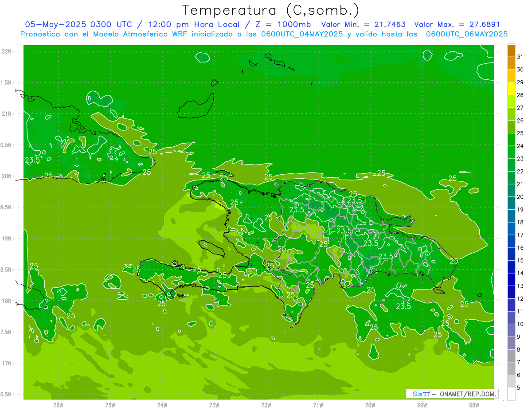Click the '18N' latitude axis label

point(7,301)
